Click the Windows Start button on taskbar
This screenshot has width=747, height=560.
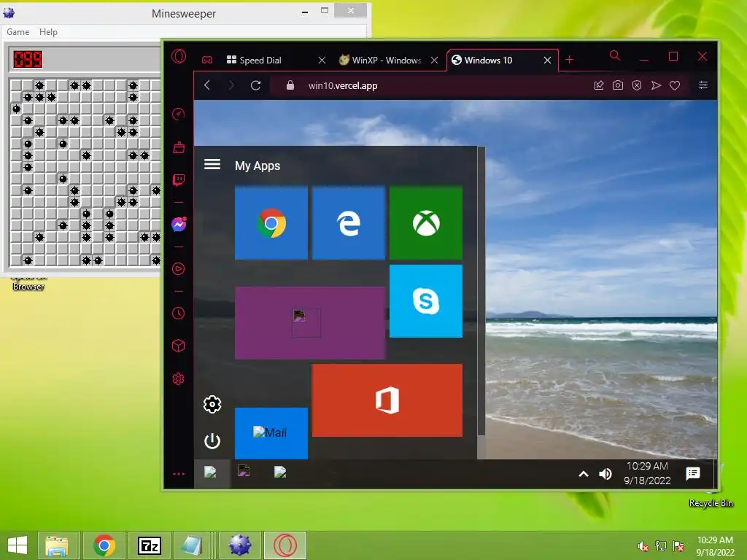[x=18, y=545]
